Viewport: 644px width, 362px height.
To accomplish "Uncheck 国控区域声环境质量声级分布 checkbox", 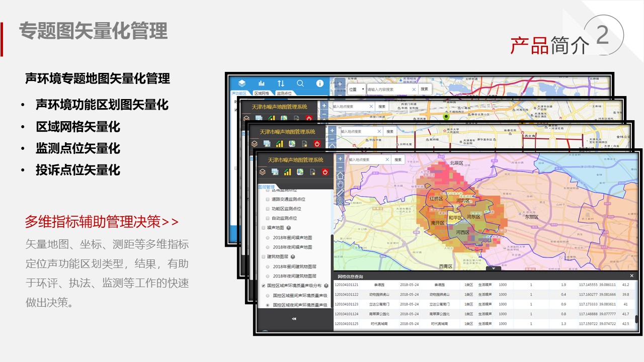I will point(263,286).
